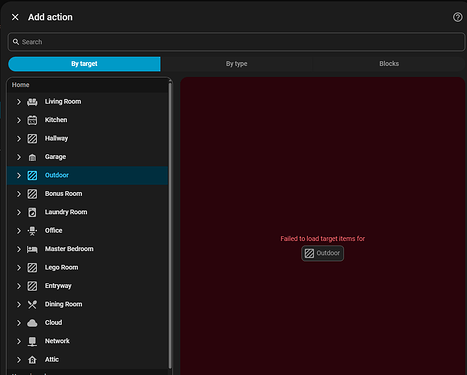Click the 'Failed to load target items for' message
The height and width of the screenshot is (375, 467).
point(322,239)
